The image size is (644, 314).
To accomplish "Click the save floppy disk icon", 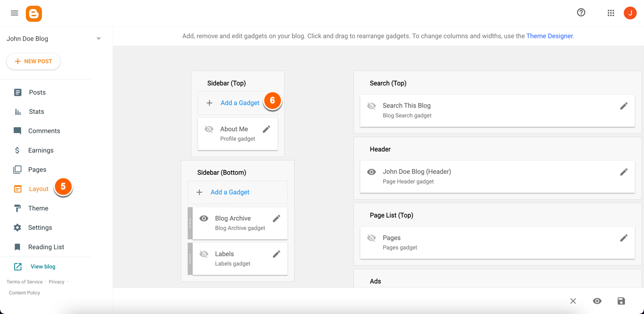I will pyautogui.click(x=621, y=301).
